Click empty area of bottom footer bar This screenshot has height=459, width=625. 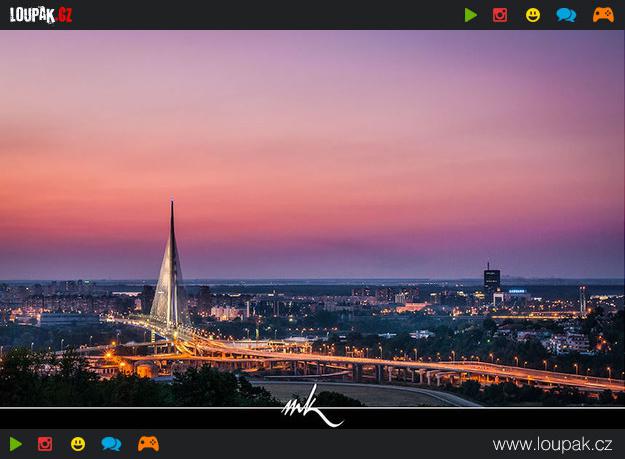click(x=320, y=444)
